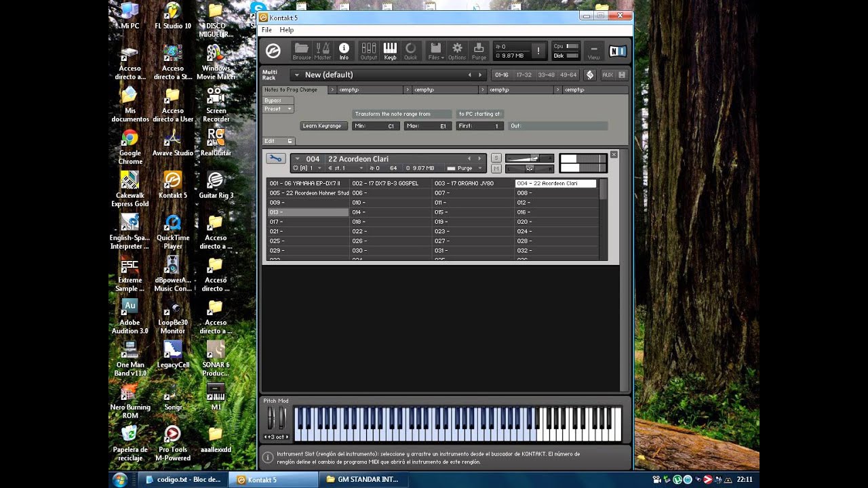Mute the instrument with M button
Screen dimensions: 868x488
click(496, 168)
